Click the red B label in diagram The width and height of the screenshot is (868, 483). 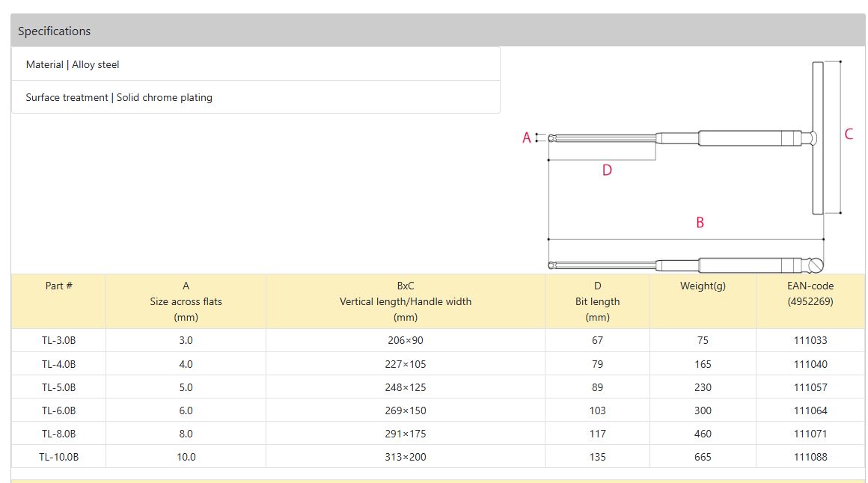point(700,222)
